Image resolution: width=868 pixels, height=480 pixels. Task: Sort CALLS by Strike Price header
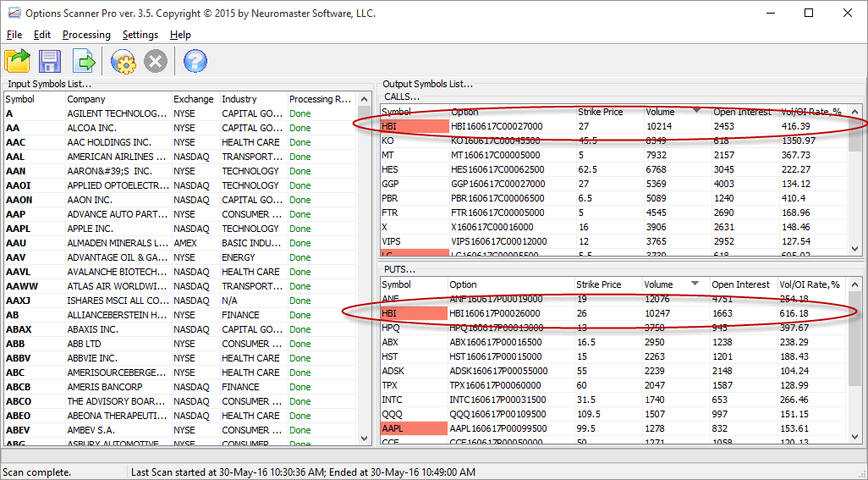pos(609,112)
